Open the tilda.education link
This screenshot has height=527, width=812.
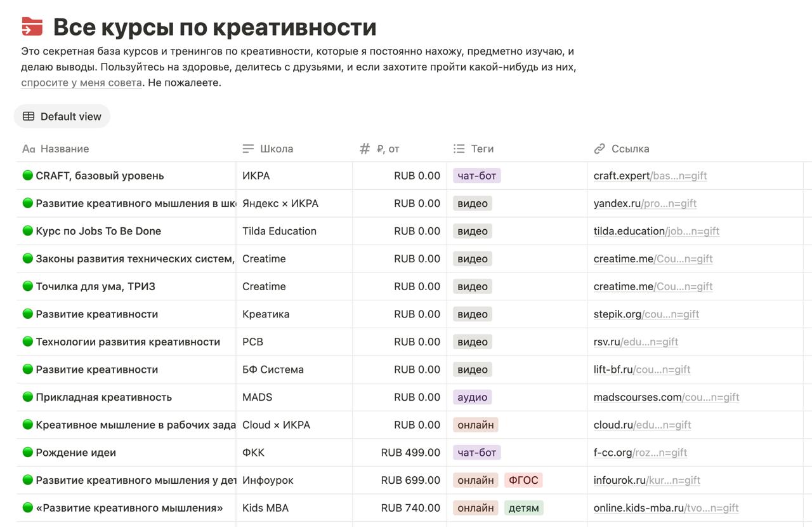[x=657, y=231]
